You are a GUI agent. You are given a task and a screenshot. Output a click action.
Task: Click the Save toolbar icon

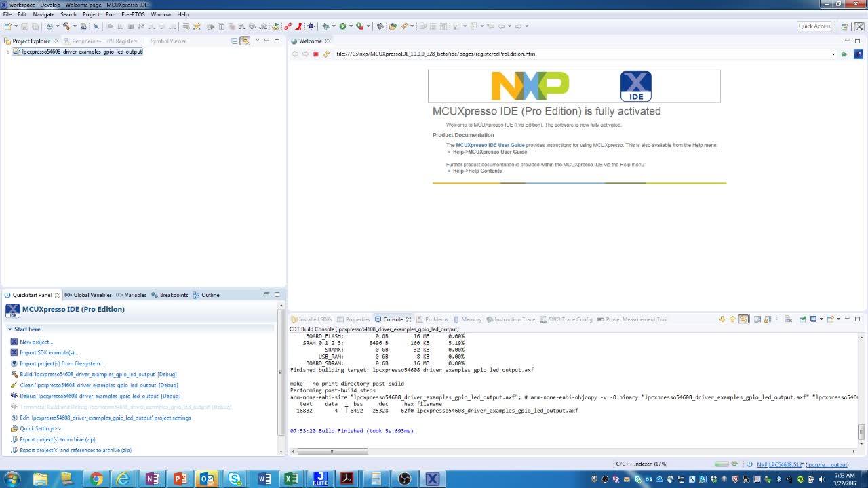[x=24, y=26]
